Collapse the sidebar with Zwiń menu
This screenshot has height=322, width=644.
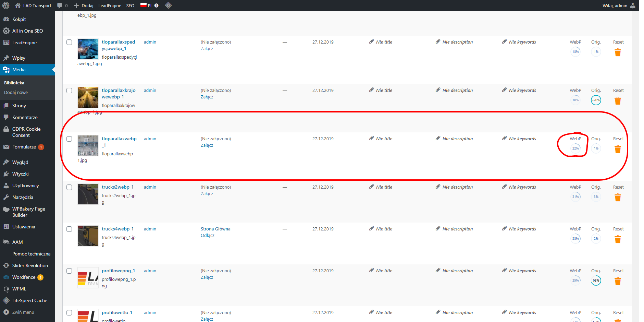[19, 312]
